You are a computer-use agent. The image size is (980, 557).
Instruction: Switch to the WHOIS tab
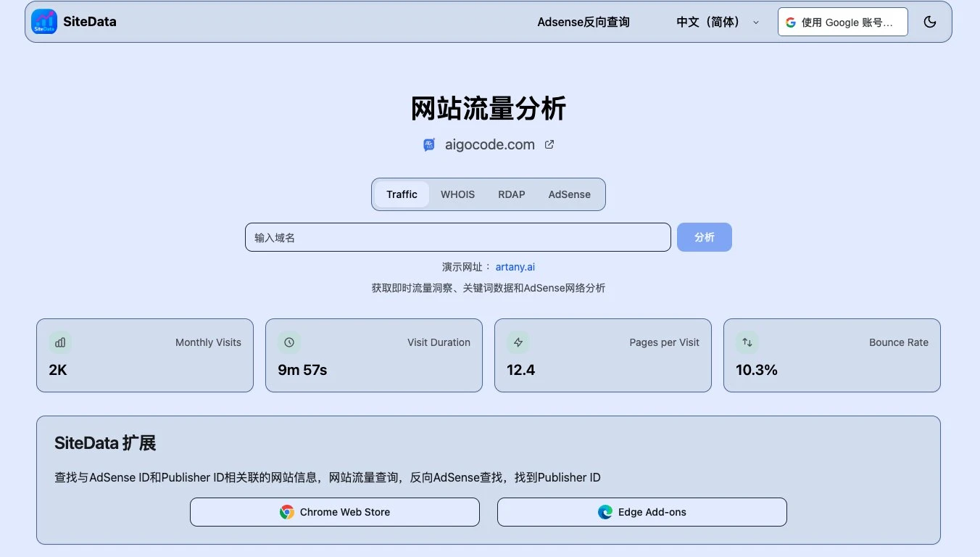tap(457, 194)
